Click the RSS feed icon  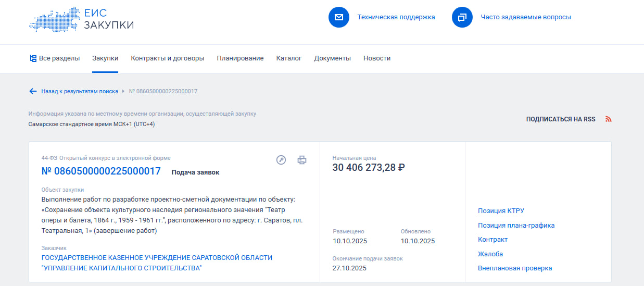(608, 119)
